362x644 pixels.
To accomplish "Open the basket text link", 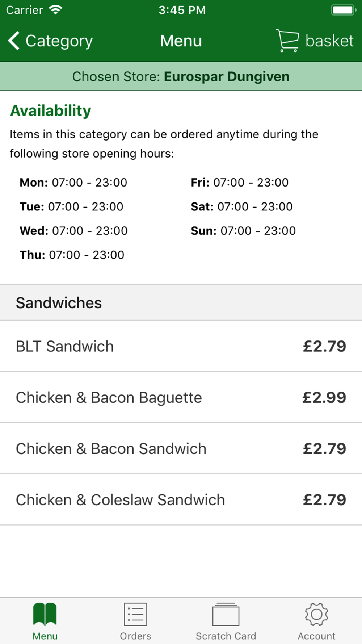I will pos(329,41).
